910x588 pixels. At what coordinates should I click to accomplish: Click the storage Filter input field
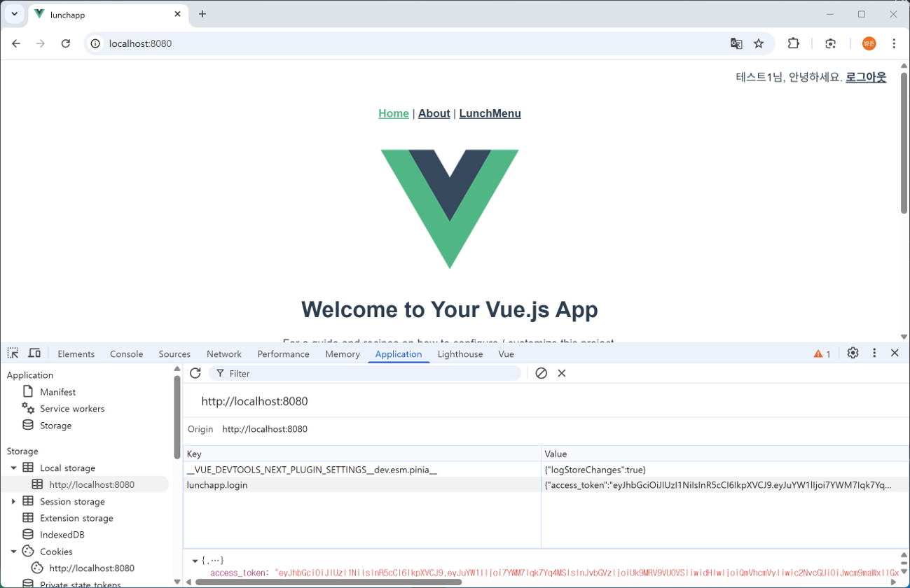(366, 373)
